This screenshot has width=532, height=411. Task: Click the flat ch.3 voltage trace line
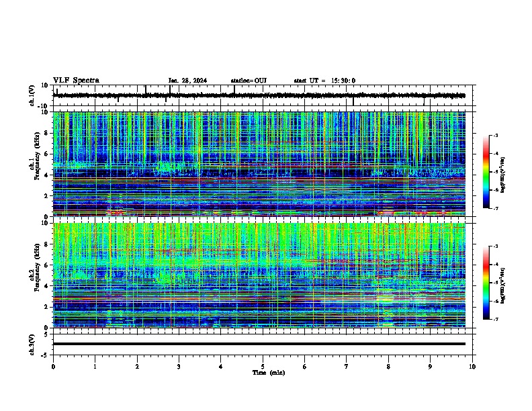click(259, 344)
